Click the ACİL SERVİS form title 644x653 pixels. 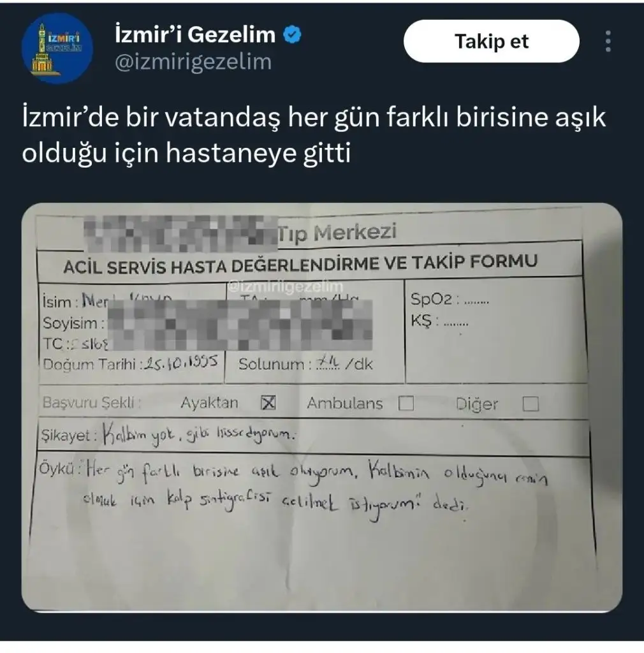pyautogui.click(x=300, y=264)
